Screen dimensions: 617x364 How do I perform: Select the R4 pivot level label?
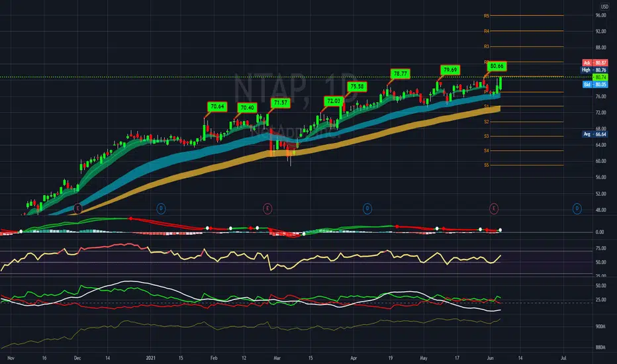487,30
